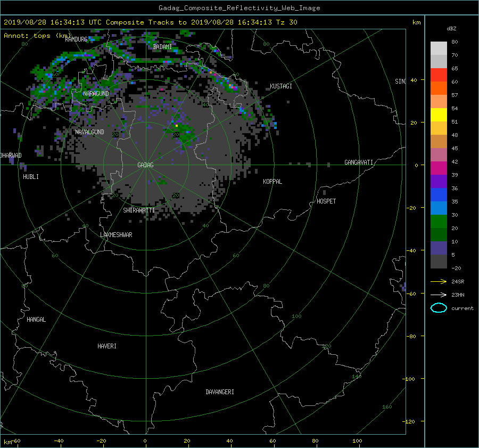This screenshot has width=479, height=448.
Task: Pick the bright green 30-20 dBZ swatch
Action: 439,222
